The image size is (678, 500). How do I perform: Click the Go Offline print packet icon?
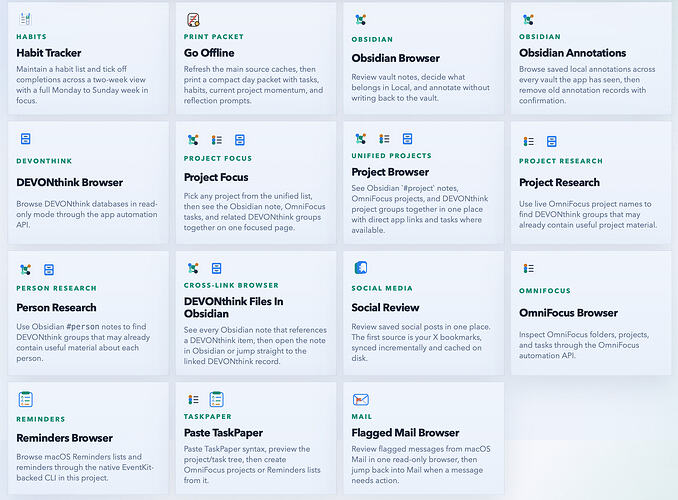coord(193,19)
